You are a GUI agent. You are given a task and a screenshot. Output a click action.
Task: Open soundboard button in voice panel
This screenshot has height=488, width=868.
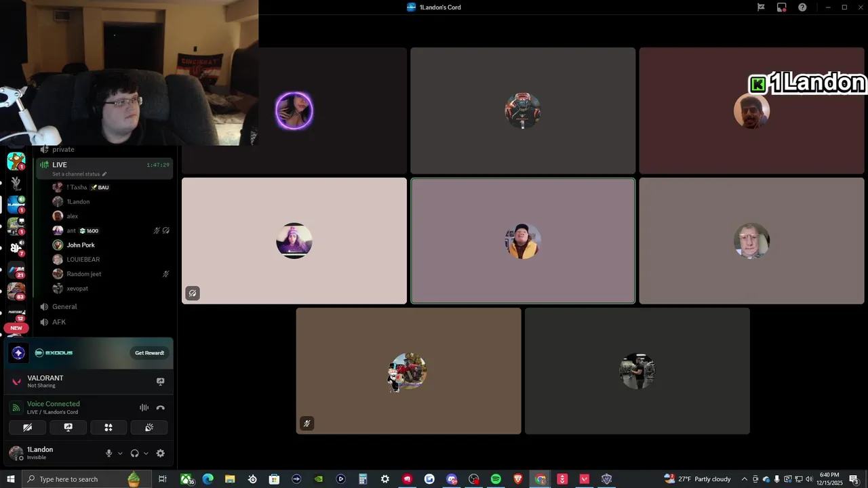point(149,428)
